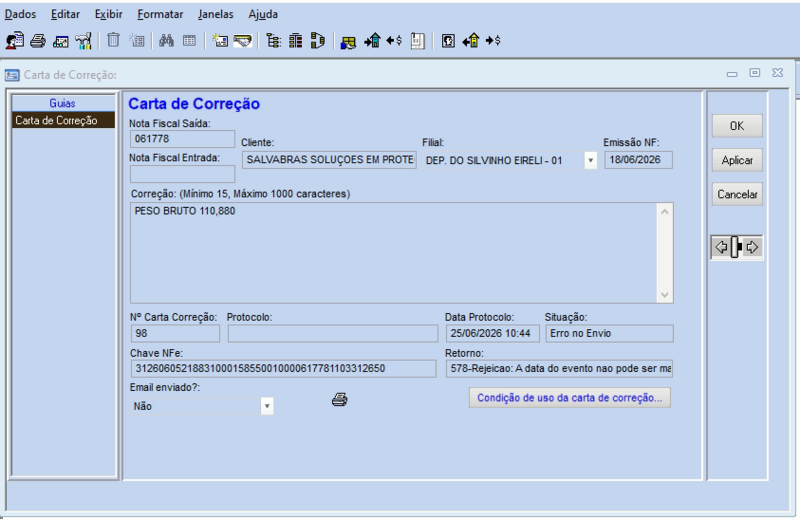Click the stacked columns toolbar icon
Screen dimensions: 800x519
tap(295, 40)
